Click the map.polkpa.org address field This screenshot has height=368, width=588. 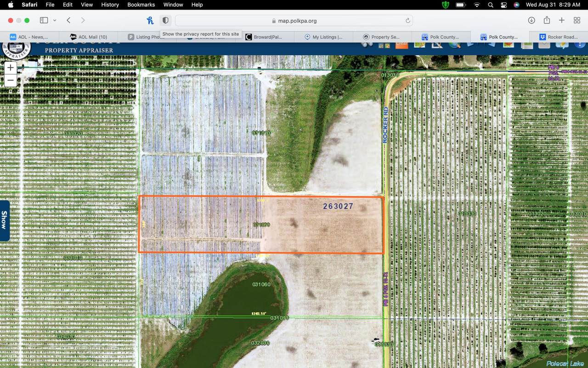pyautogui.click(x=294, y=21)
